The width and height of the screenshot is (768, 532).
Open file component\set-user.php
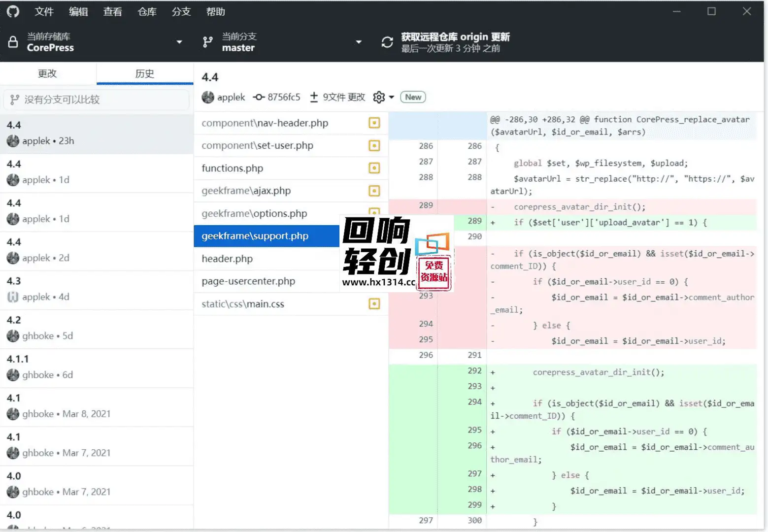coord(291,146)
